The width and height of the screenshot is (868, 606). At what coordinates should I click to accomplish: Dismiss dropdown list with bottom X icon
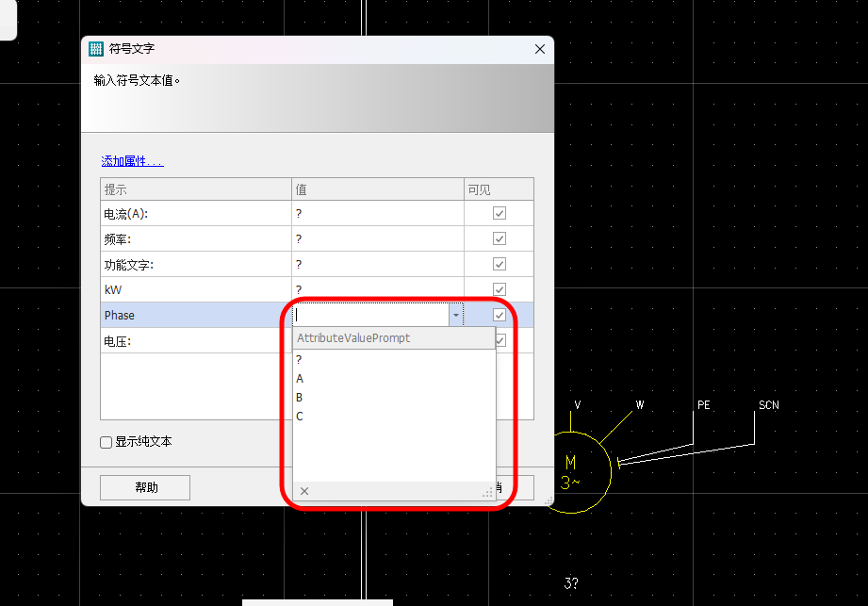click(x=304, y=491)
